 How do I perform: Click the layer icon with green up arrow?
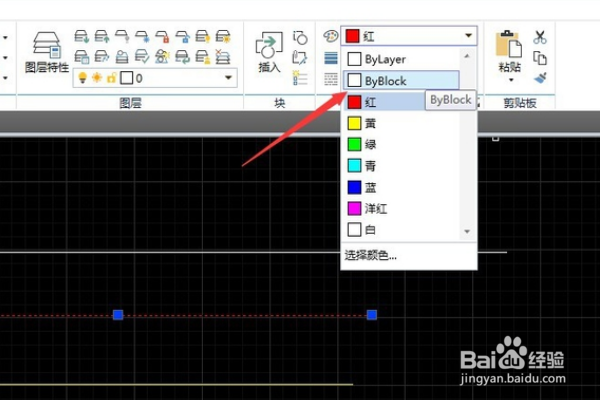point(102,37)
